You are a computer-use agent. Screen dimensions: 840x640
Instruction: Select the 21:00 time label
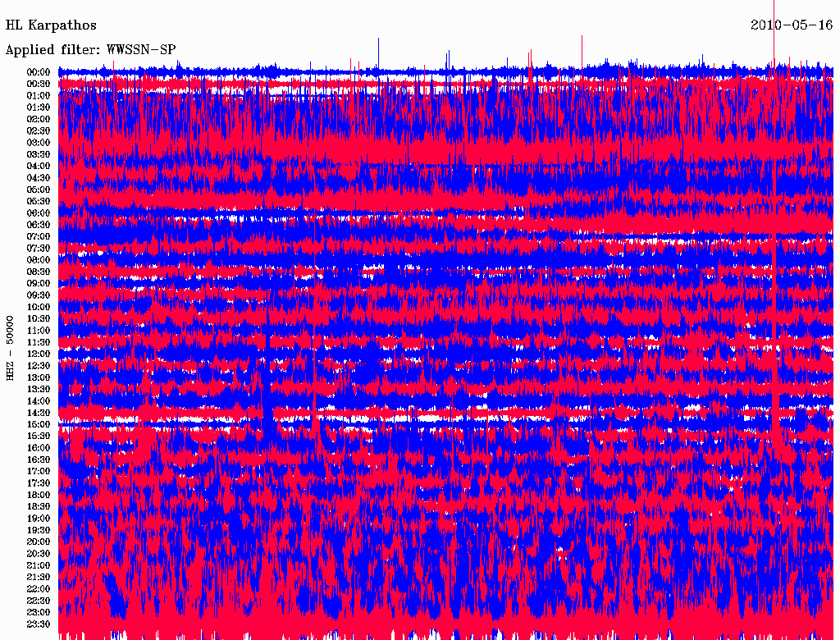point(39,565)
